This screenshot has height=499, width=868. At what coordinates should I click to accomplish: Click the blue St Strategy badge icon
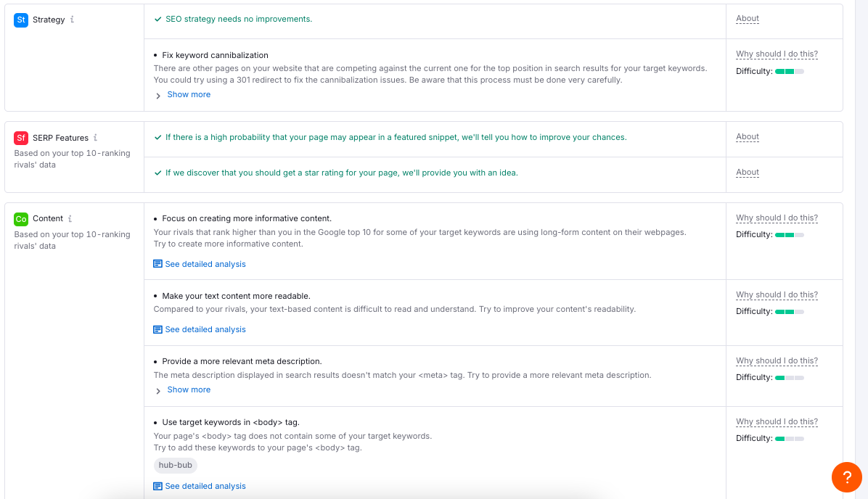click(x=21, y=20)
